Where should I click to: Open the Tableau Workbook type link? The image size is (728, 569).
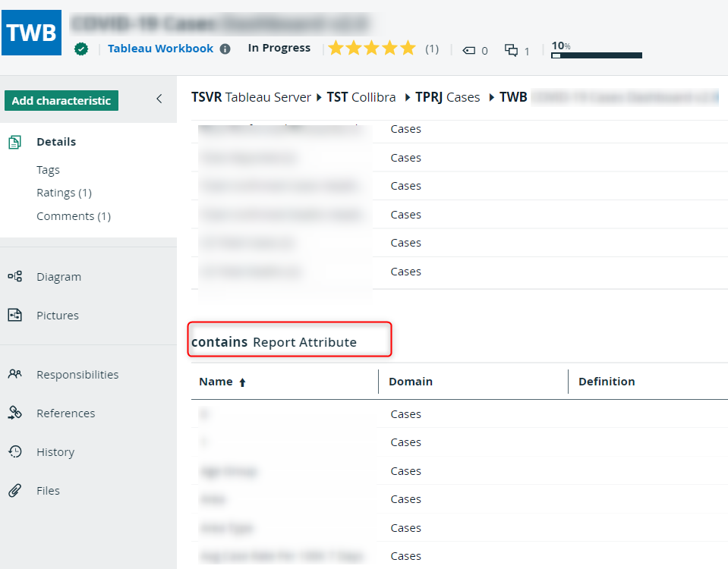(x=161, y=49)
